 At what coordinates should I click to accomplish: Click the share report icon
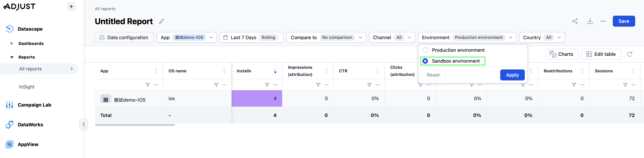coord(575,21)
